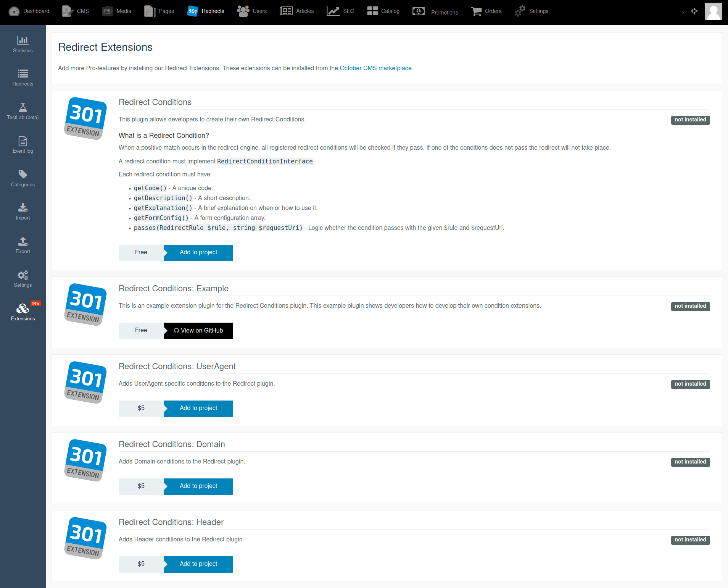728x588 pixels.
Task: Click the Redirect Conditions 301 extension logo
Action: [85, 118]
